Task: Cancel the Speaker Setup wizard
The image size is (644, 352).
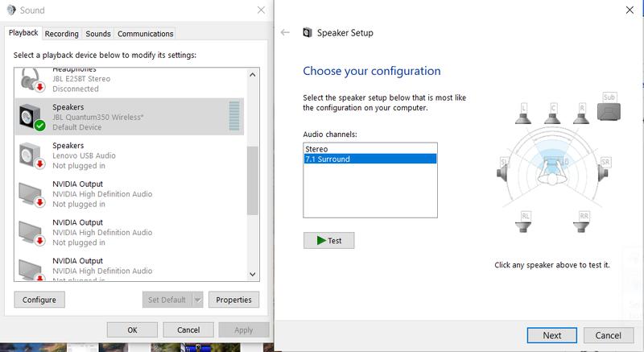Action: click(608, 336)
